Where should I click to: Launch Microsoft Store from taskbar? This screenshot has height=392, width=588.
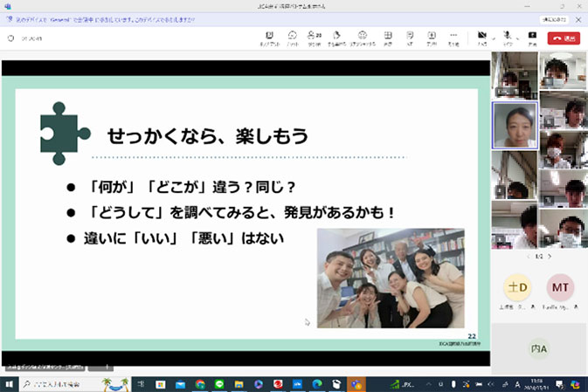(161, 384)
